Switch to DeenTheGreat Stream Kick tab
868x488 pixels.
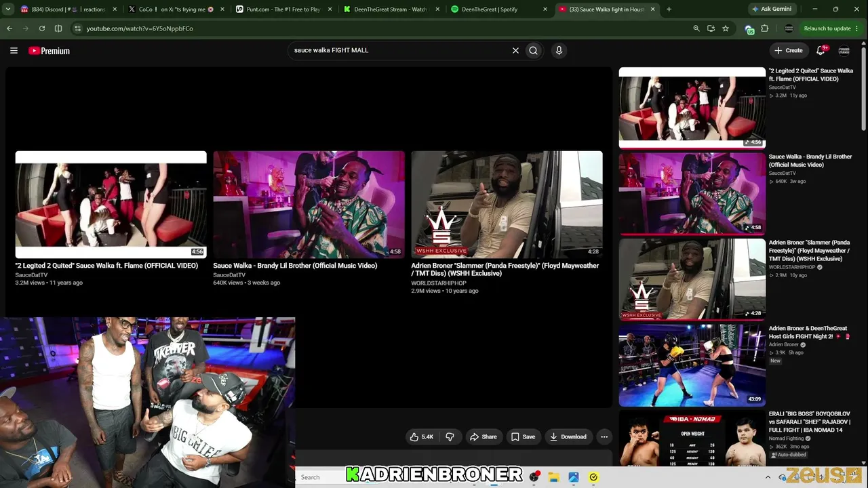tap(391, 9)
